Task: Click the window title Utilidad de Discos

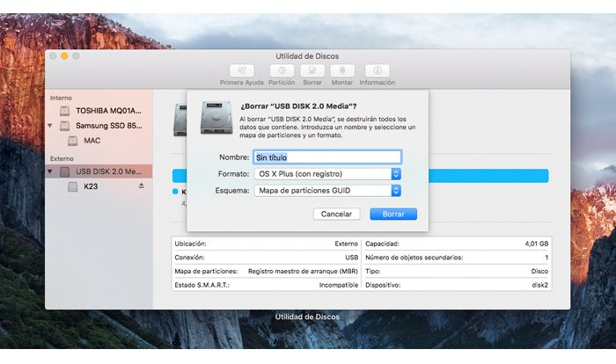Action: coord(307,56)
